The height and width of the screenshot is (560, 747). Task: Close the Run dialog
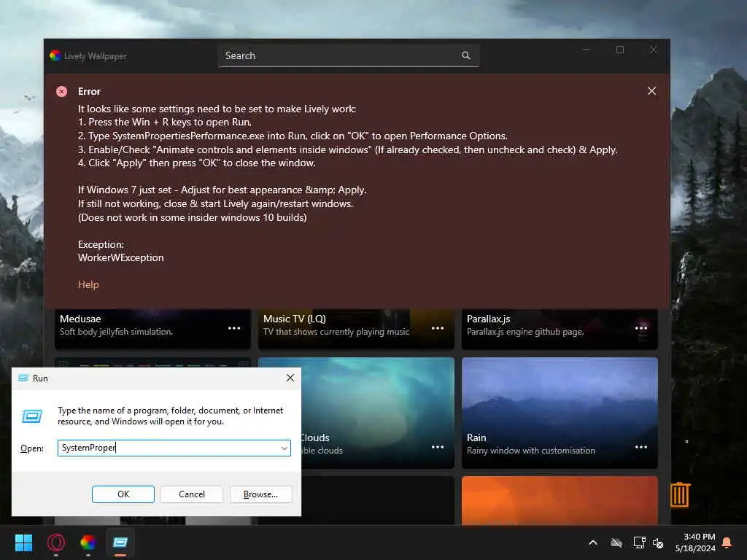[x=290, y=378]
